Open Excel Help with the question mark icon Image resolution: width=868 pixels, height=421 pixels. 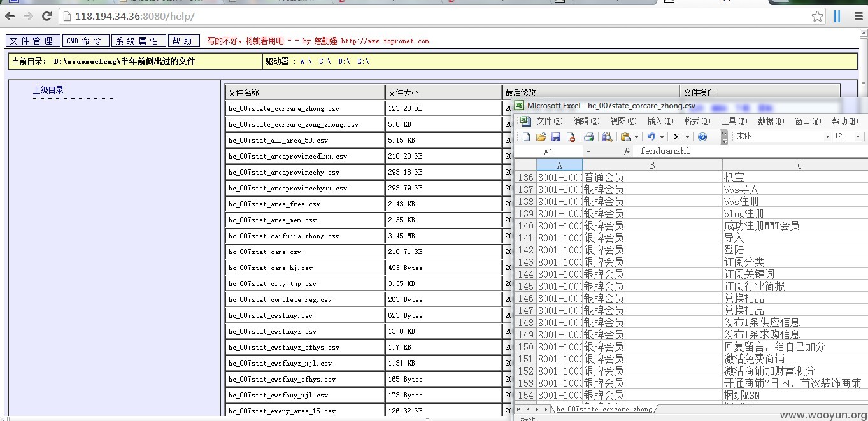[x=702, y=137]
